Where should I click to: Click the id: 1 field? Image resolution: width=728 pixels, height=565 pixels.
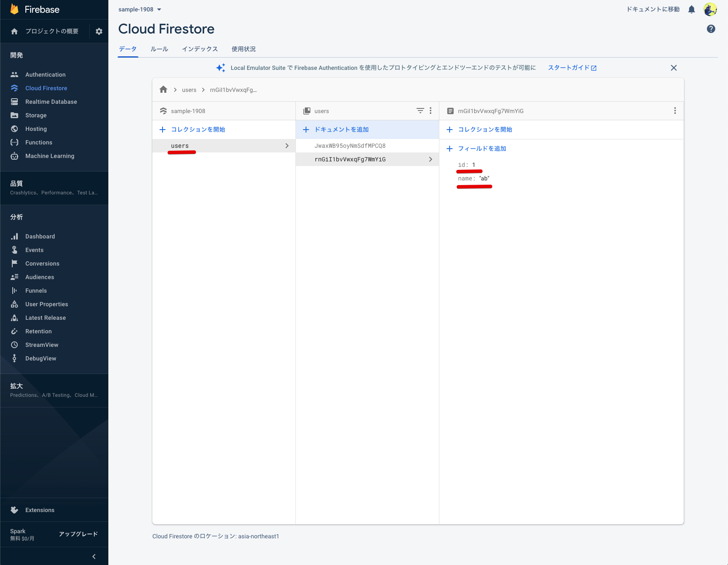point(466,165)
